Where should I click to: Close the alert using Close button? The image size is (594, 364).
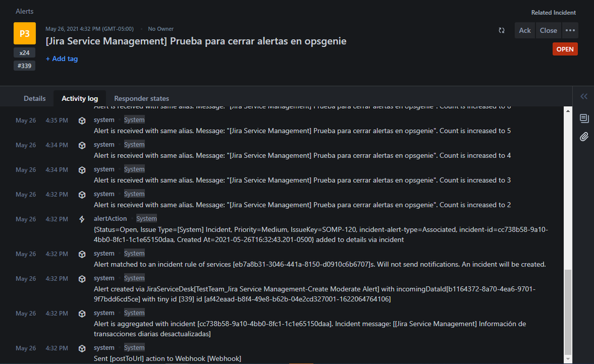pos(548,30)
